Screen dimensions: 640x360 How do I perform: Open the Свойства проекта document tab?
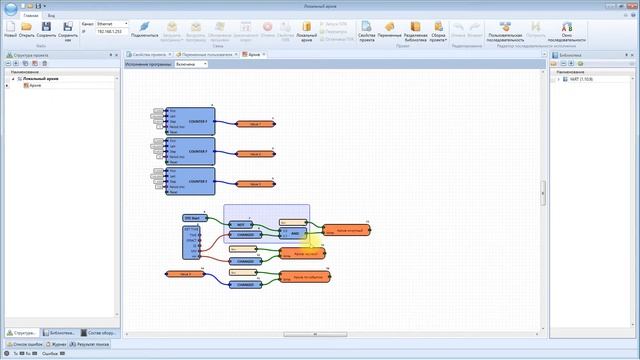pos(149,54)
